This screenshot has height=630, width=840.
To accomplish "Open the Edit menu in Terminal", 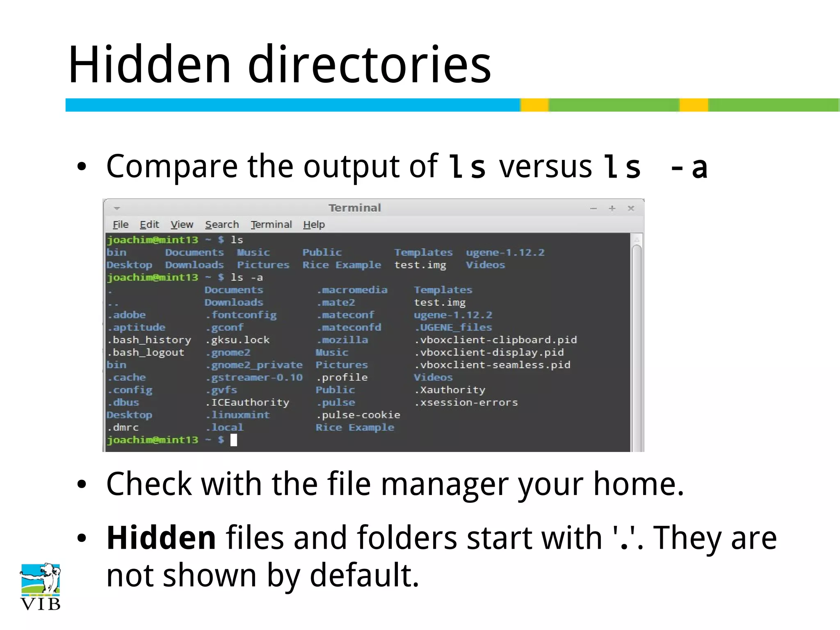I will click(x=149, y=224).
